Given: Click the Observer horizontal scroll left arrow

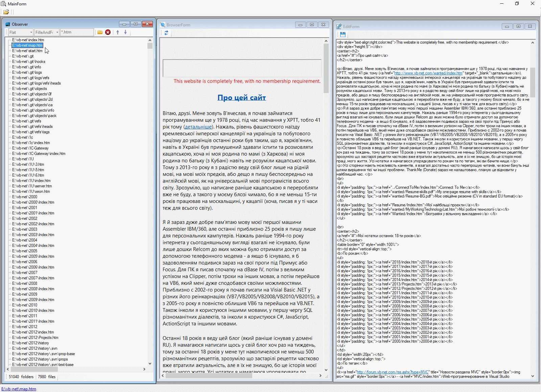Looking at the screenshot, I should 8,369.
